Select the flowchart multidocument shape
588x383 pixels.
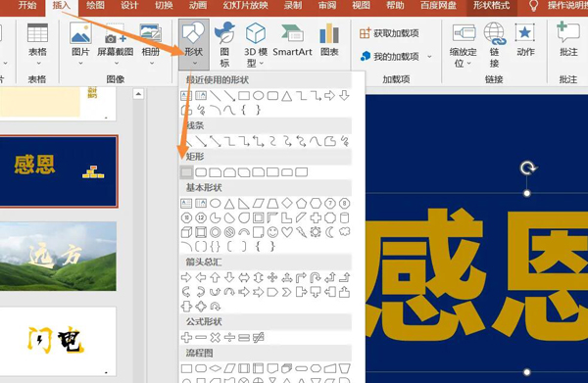coord(287,368)
